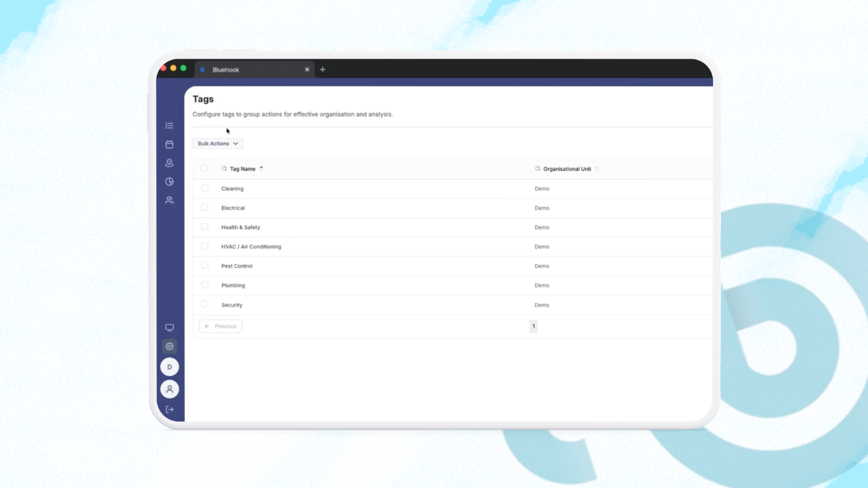Open the Health & Safety tag
The height and width of the screenshot is (488, 868).
tap(241, 227)
